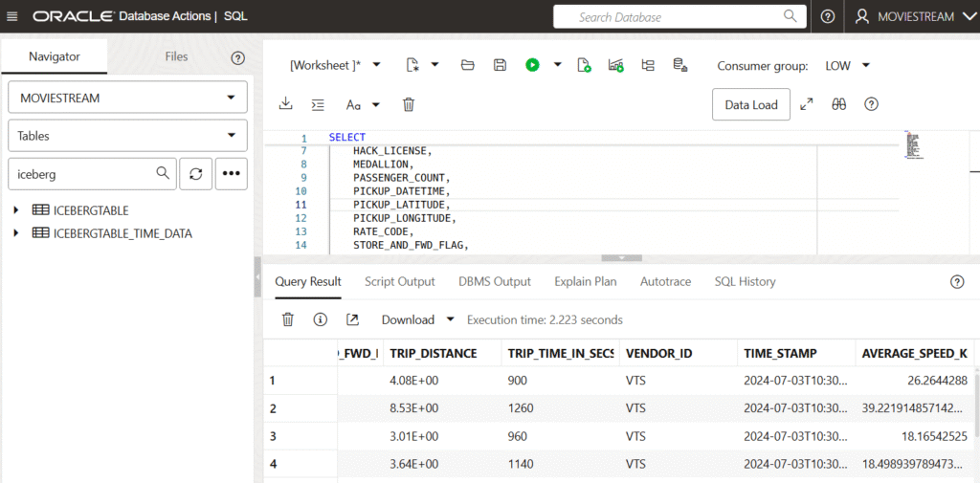Clear the worksheet with the editor trash icon
The height and width of the screenshot is (483, 980).
click(408, 104)
